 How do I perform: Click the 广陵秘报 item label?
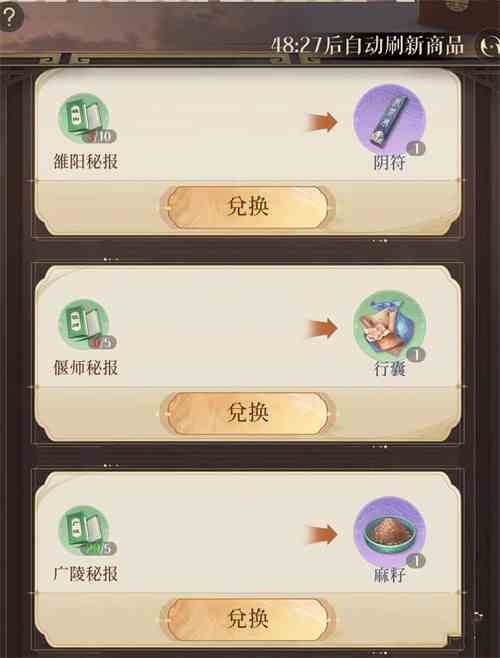[x=86, y=574]
